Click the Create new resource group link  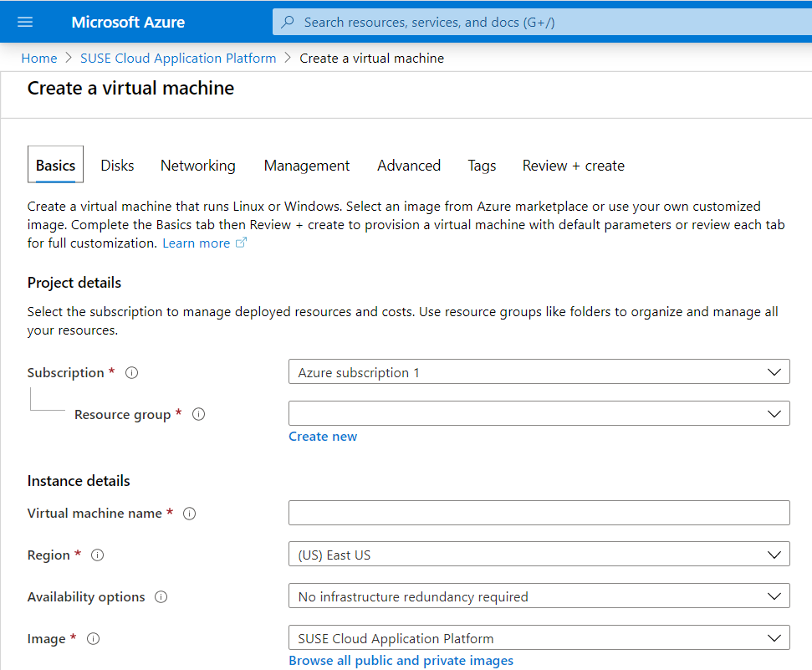323,436
